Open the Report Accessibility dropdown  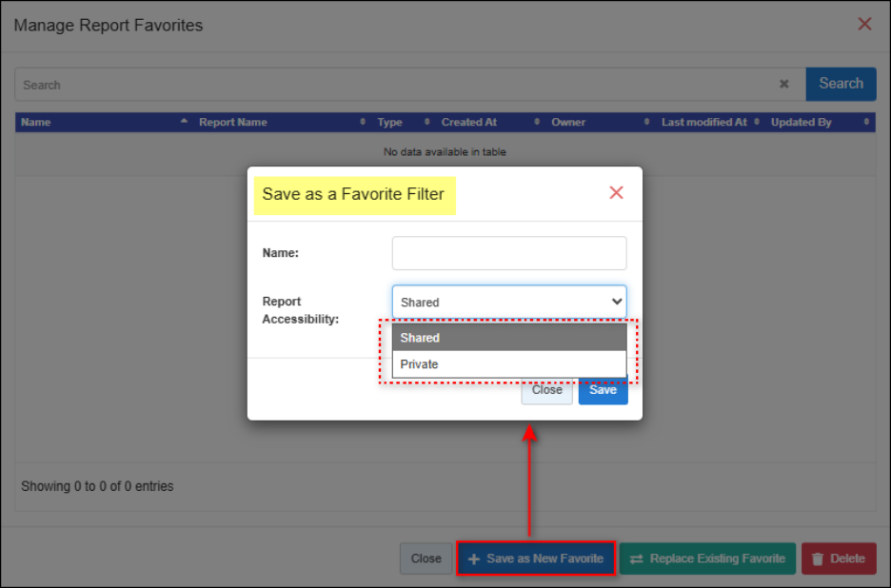point(509,302)
